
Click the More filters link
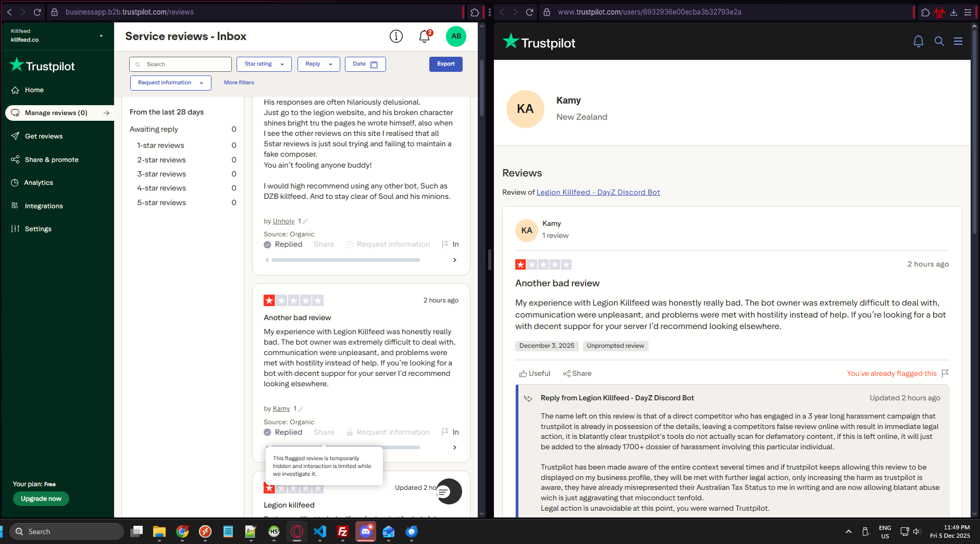(239, 83)
